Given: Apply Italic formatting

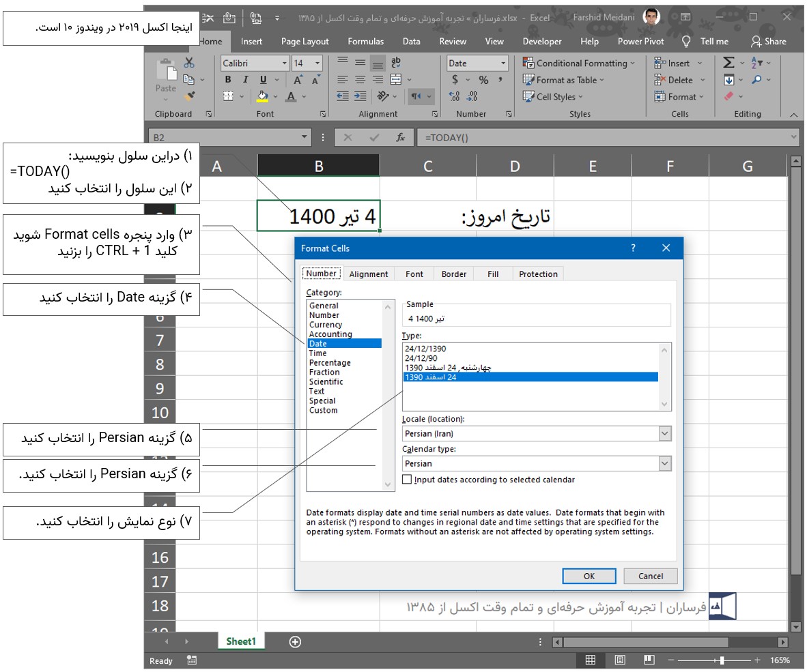Looking at the screenshot, I should tap(246, 80).
